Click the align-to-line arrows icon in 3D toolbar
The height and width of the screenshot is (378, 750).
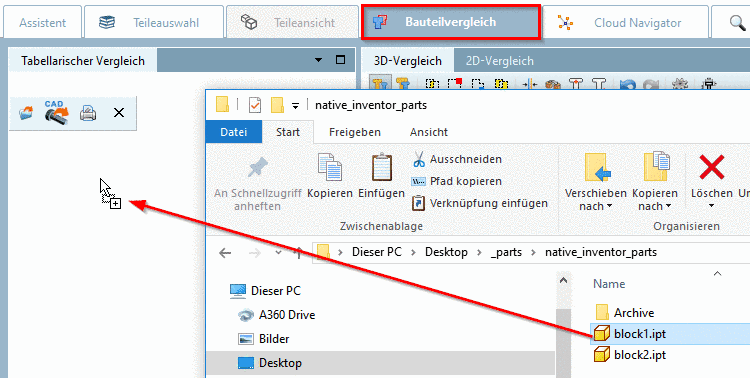[529, 84]
